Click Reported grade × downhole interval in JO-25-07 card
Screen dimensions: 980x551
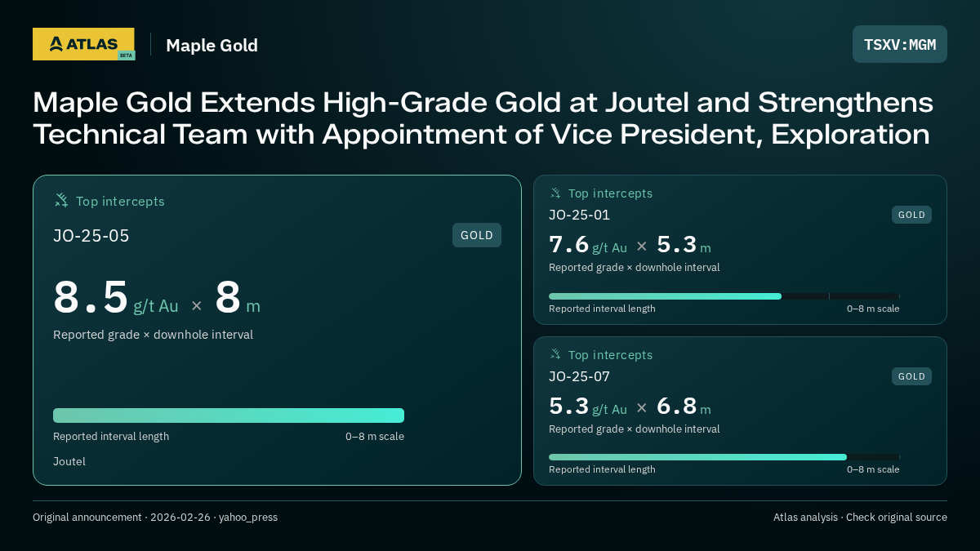coord(635,429)
